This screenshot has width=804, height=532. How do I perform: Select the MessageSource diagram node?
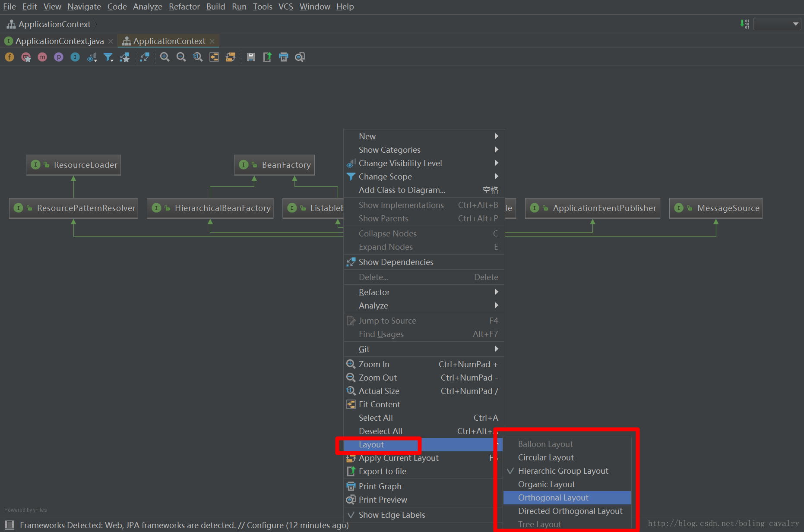[x=716, y=208]
